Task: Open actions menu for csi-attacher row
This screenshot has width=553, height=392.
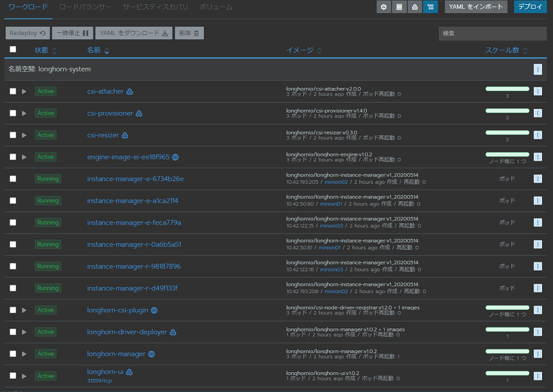Action: pyautogui.click(x=538, y=91)
